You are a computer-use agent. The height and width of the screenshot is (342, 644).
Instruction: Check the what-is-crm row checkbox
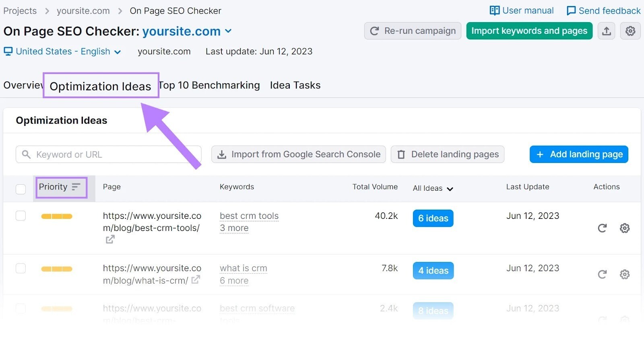tap(21, 268)
